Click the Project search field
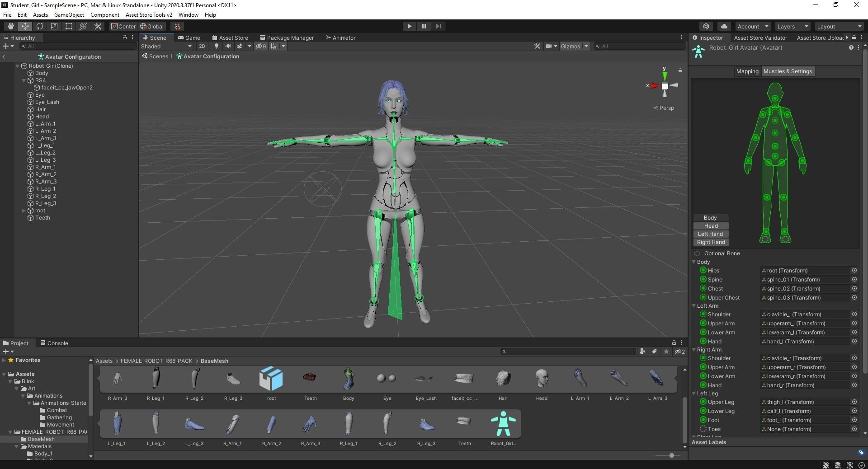 pos(568,352)
